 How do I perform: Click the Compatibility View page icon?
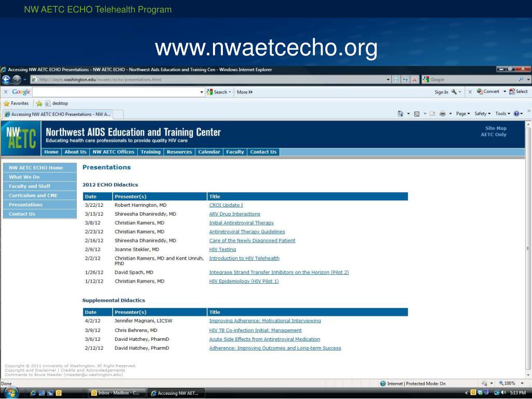(396, 79)
